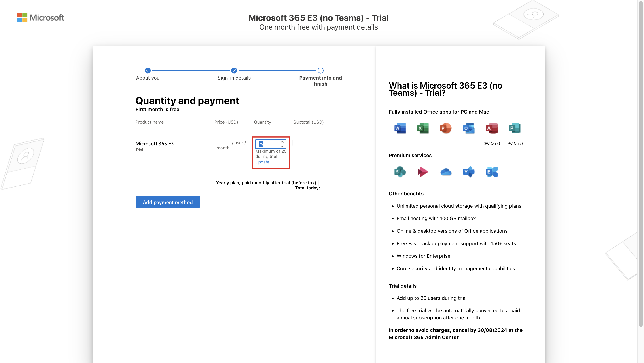Click the Sign-in details completed step circle
The width and height of the screenshot is (644, 363).
tap(234, 70)
